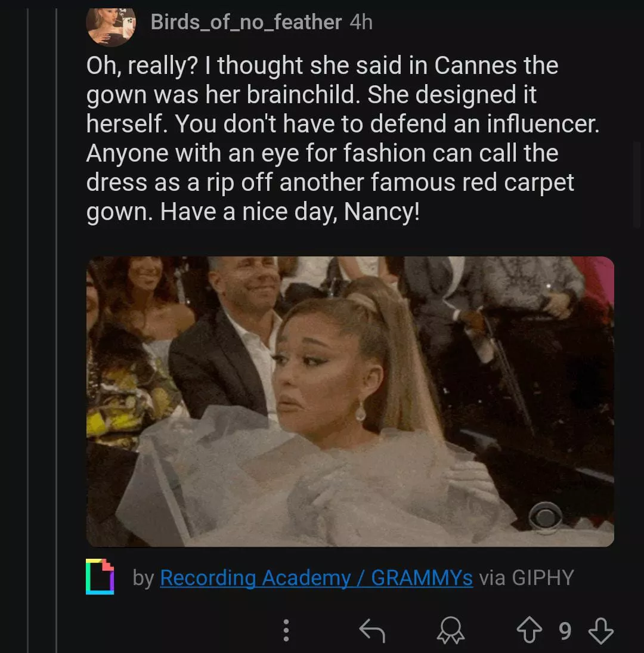Tap the comment score of 9
Viewport: 644px width, 653px height.
[x=565, y=630]
